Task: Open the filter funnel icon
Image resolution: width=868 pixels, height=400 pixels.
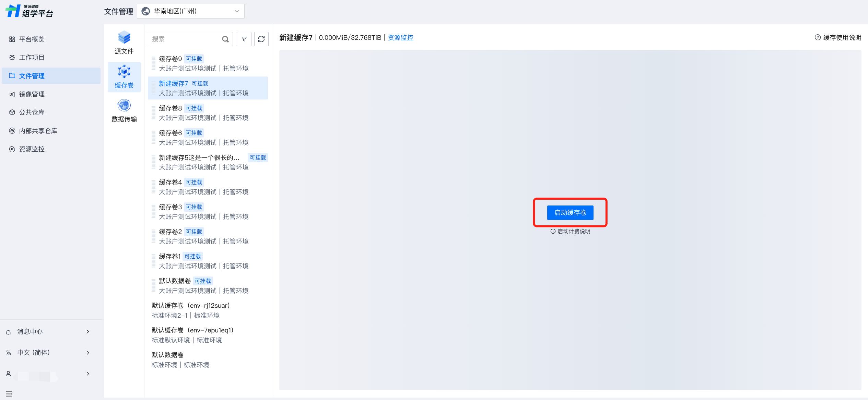Action: 244,39
